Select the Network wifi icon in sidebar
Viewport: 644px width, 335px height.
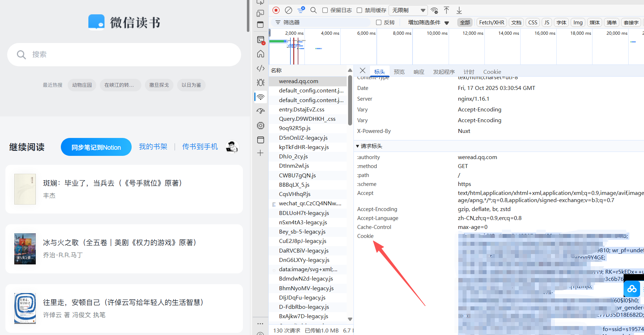click(x=260, y=97)
